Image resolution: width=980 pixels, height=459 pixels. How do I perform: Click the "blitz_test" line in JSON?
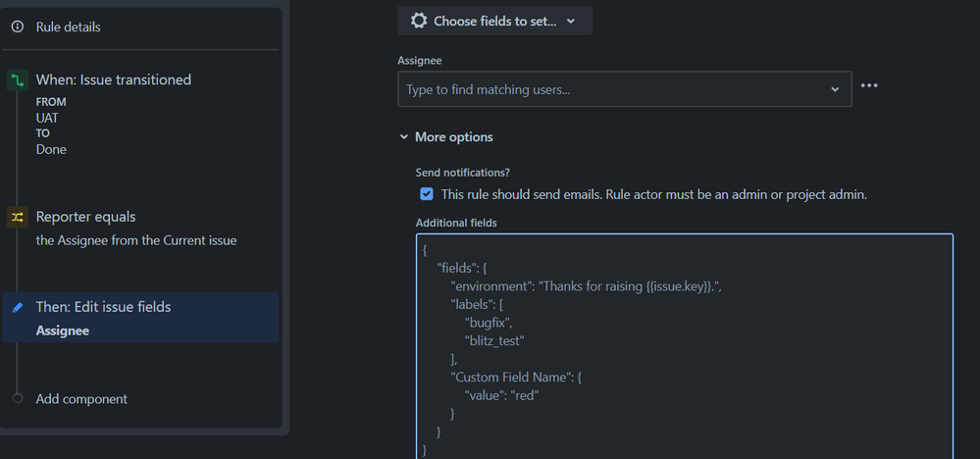click(493, 341)
